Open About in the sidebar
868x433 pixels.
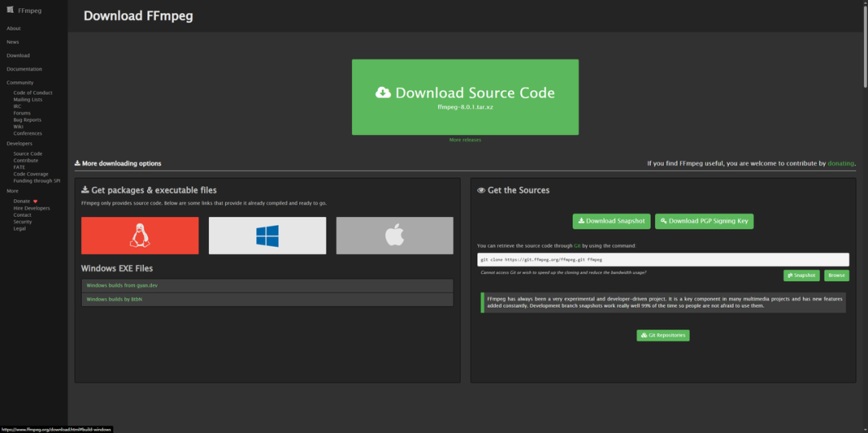point(14,28)
